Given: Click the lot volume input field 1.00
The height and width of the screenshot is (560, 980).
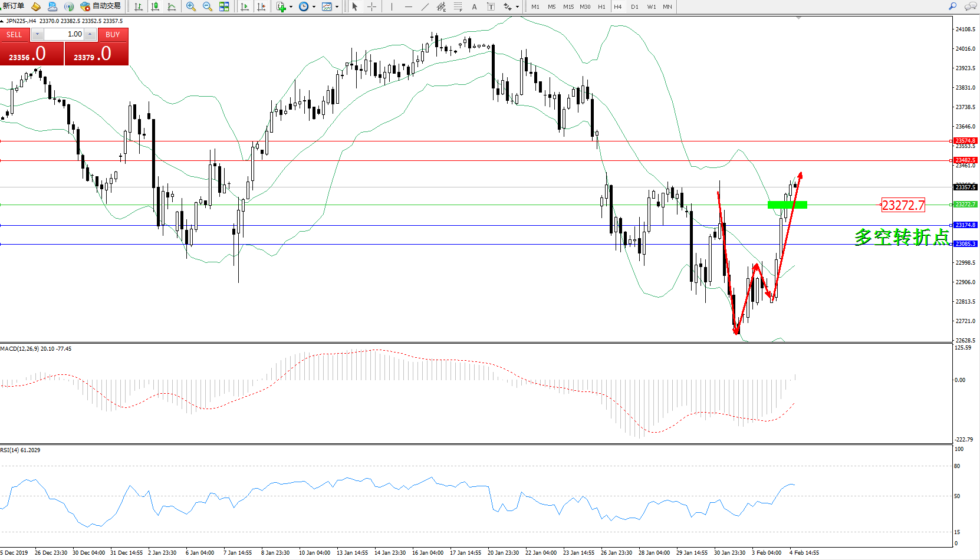Looking at the screenshot, I should click(64, 34).
